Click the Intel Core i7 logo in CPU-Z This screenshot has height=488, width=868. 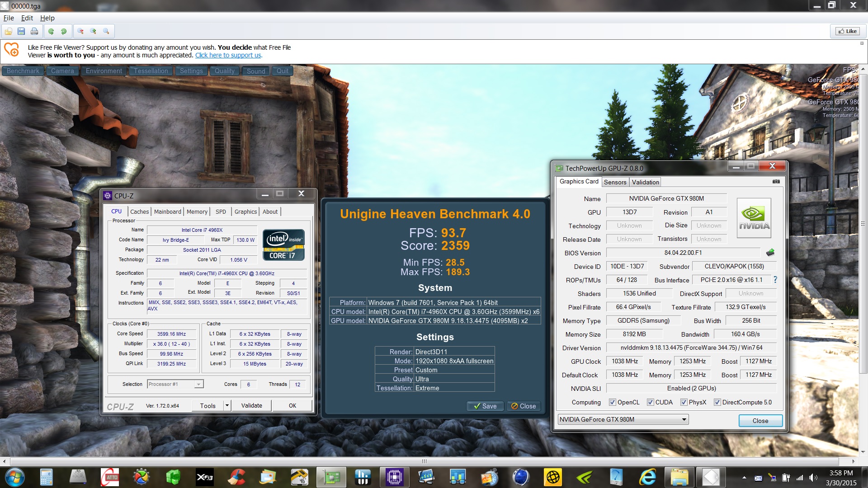pos(283,244)
